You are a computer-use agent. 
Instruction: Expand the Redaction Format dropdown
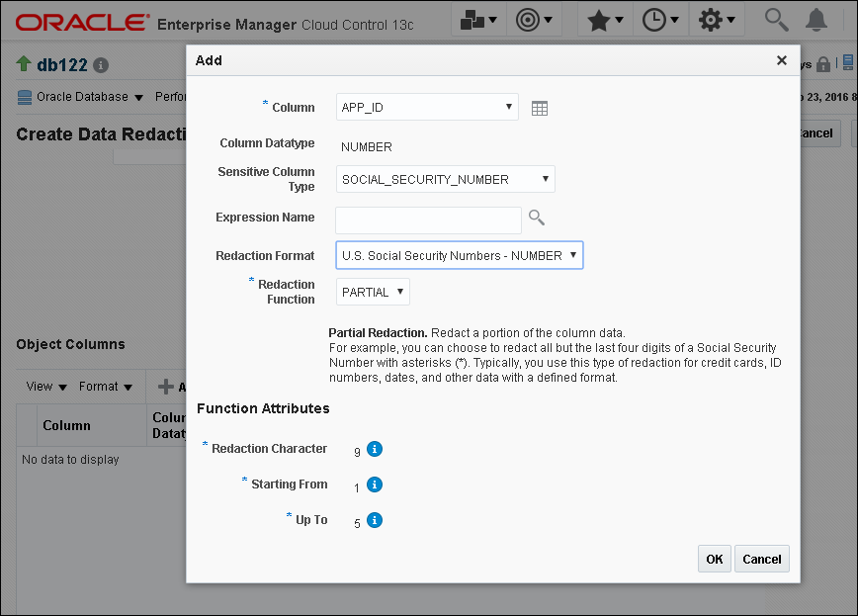tap(459, 255)
